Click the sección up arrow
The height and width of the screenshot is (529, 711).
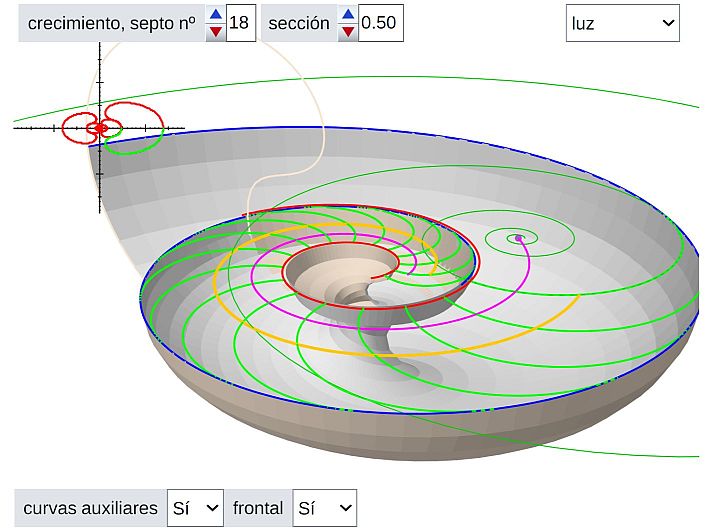[347, 14]
